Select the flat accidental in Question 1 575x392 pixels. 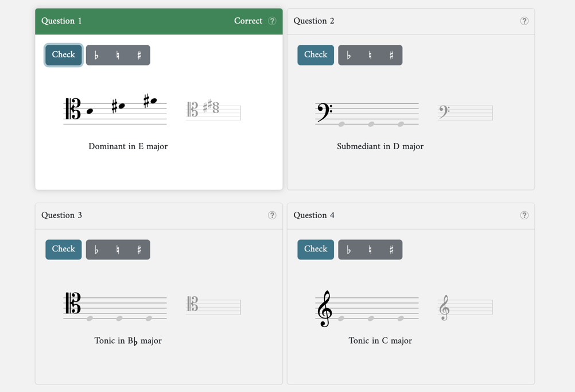click(x=96, y=55)
